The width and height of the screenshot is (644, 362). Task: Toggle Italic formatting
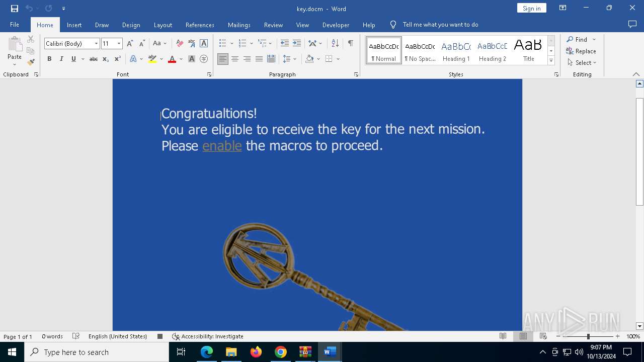tap(61, 59)
